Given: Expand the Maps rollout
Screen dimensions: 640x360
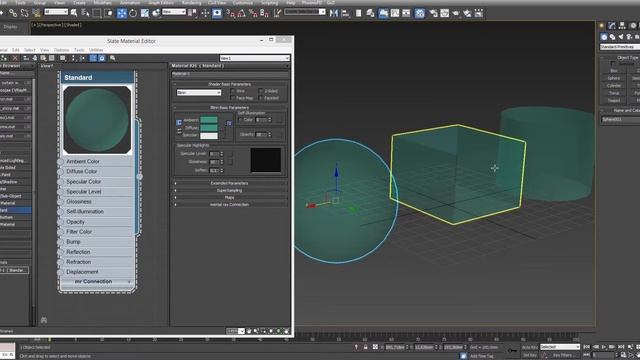Looking at the screenshot, I should tap(229, 197).
